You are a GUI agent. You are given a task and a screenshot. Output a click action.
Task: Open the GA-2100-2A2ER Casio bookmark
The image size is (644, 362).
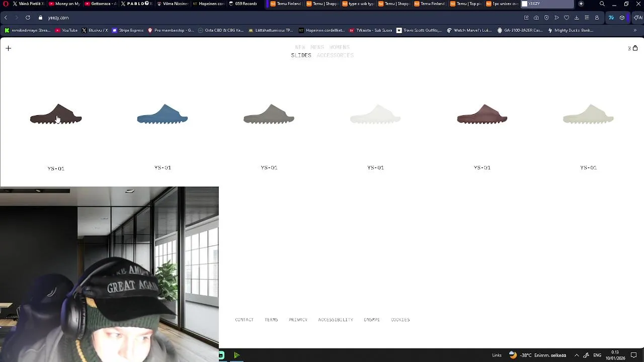coord(520,30)
